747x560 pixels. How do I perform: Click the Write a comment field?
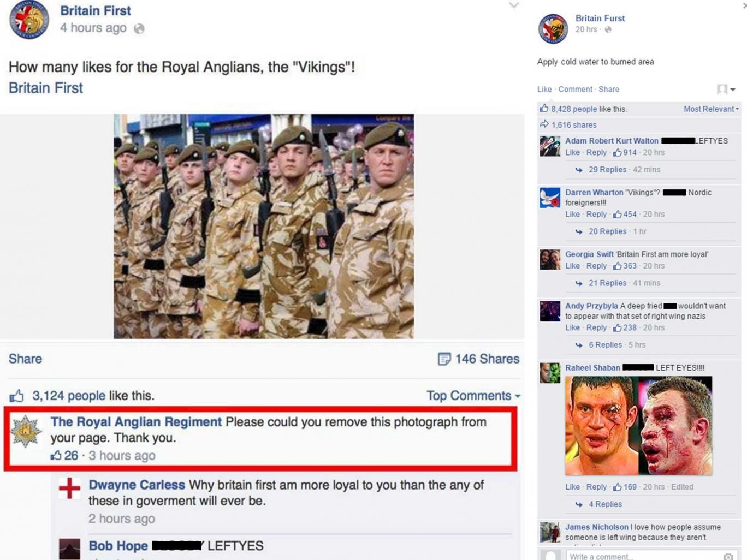coord(643,556)
